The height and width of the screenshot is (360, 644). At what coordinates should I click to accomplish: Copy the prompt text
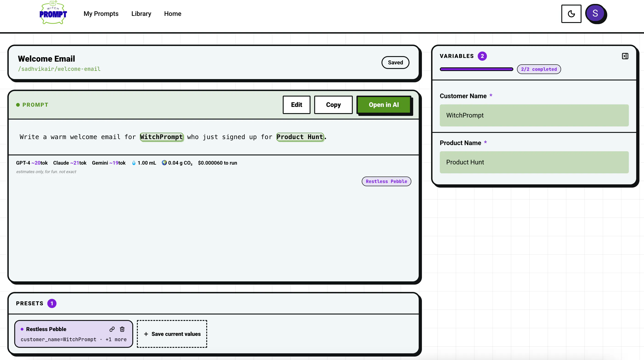[333, 105]
